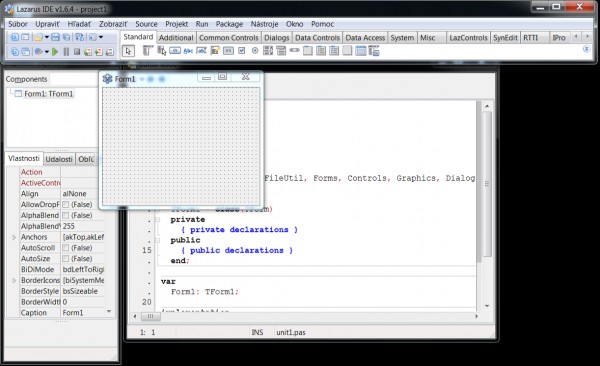Screen dimensions: 600x366
Task: Select the TComboBox component icon
Action: [281, 51]
